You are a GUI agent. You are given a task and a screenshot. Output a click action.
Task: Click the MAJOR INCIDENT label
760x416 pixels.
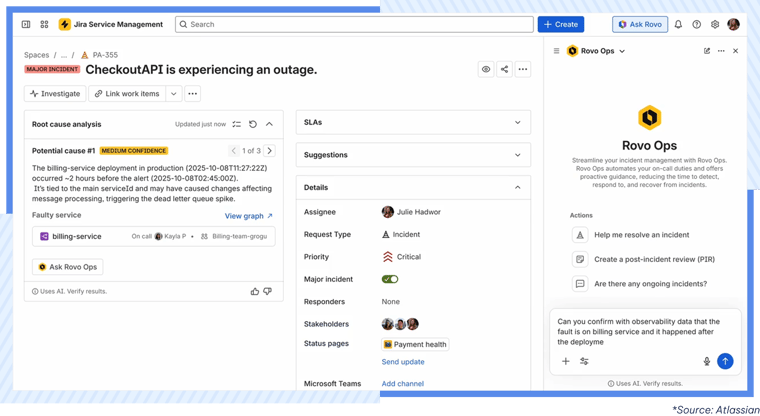pyautogui.click(x=52, y=69)
